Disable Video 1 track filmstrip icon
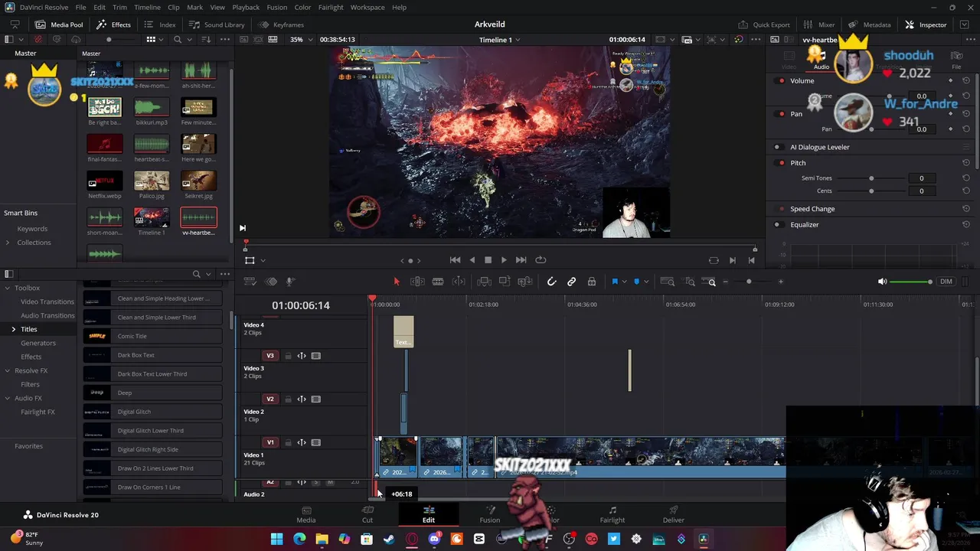The width and height of the screenshot is (980, 551). click(315, 443)
